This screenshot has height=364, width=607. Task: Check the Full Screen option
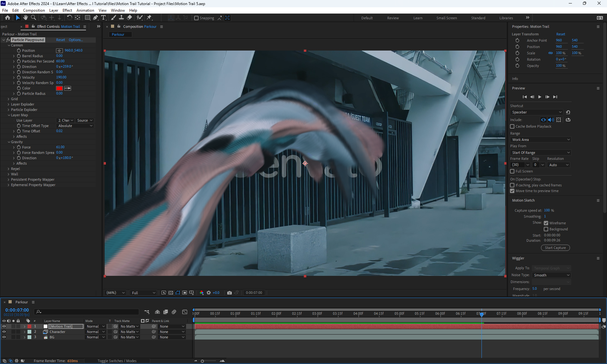coord(512,171)
